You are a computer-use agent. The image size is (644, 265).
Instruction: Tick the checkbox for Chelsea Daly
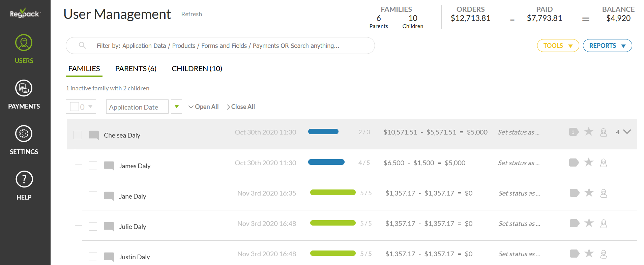point(78,135)
